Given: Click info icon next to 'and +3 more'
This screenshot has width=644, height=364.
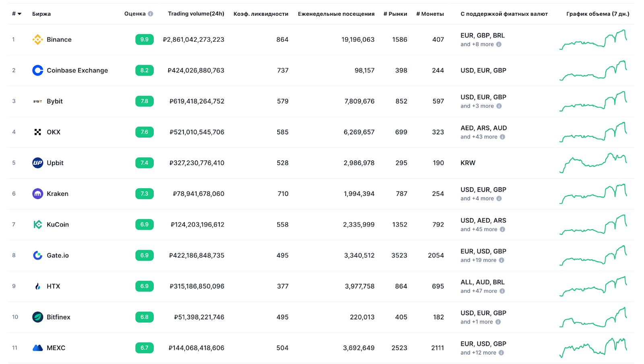Looking at the screenshot, I should 499,106.
